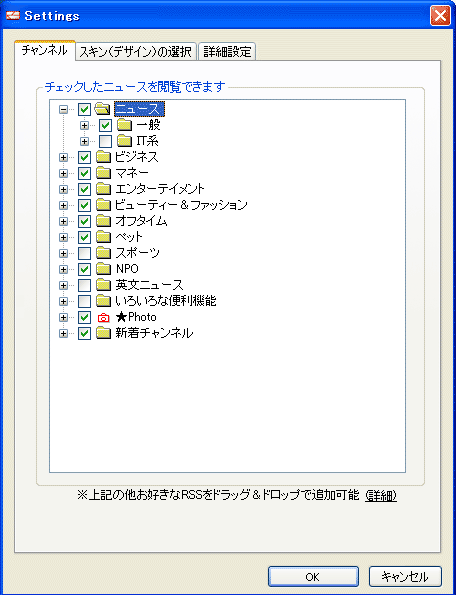Select the オフタイム tree item label

point(141,221)
